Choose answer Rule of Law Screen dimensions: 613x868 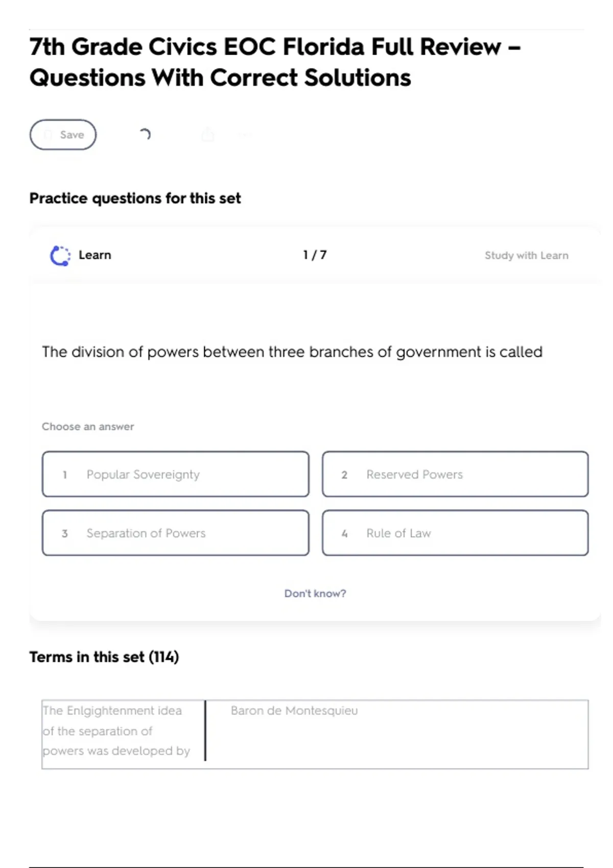[x=455, y=533]
